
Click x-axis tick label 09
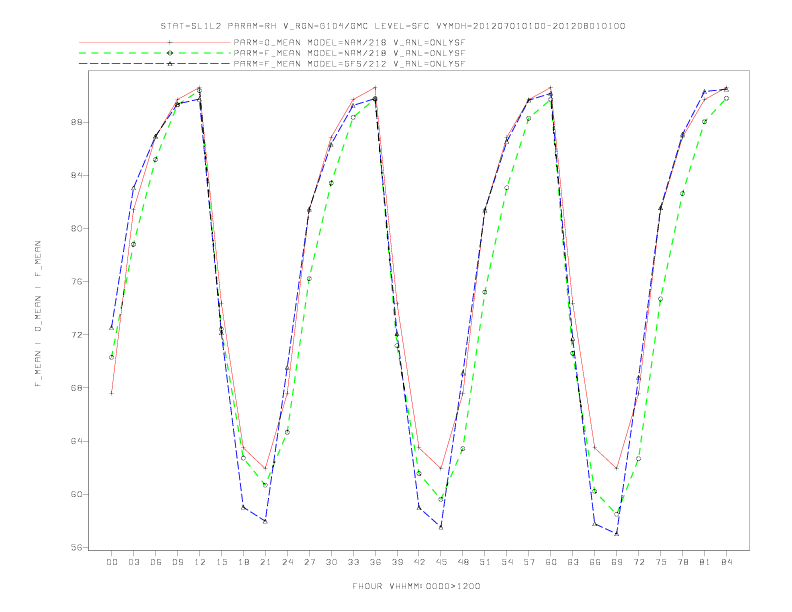(177, 562)
